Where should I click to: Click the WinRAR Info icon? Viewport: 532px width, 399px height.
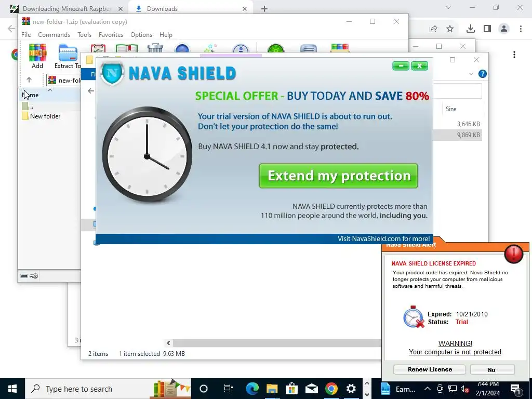(x=241, y=48)
